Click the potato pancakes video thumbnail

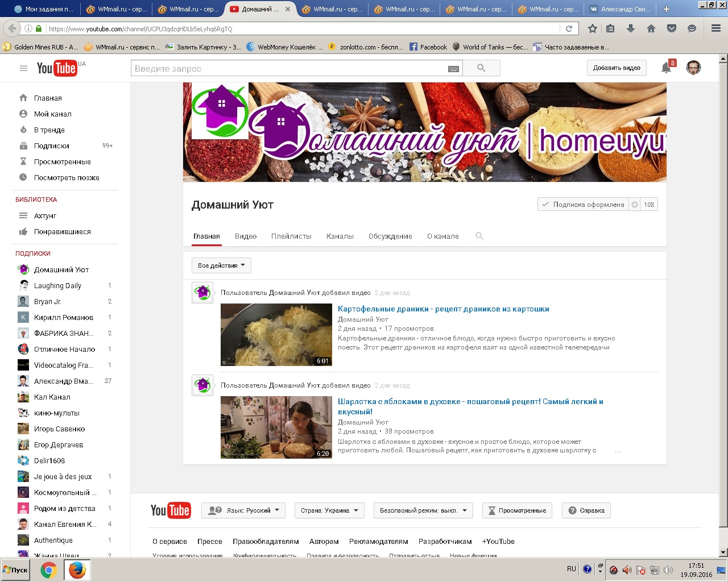pyautogui.click(x=276, y=335)
